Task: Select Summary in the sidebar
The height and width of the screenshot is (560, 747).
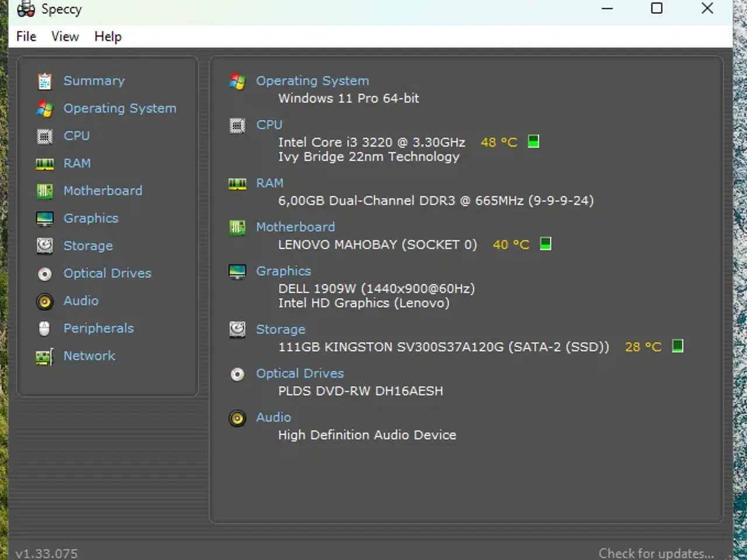Action: point(94,81)
